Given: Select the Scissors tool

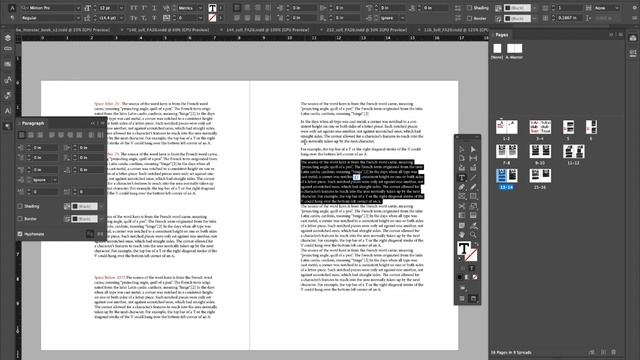Looking at the screenshot, I should (x=462, y=207).
